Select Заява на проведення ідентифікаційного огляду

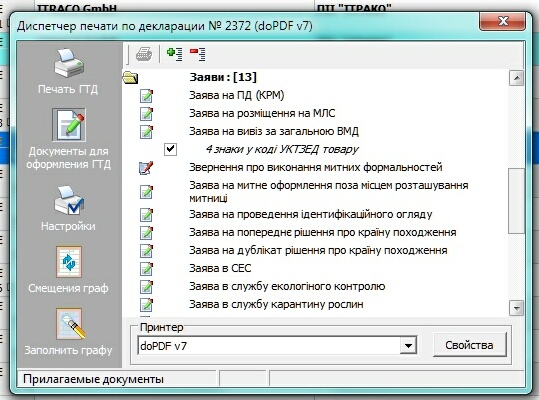coord(310,214)
